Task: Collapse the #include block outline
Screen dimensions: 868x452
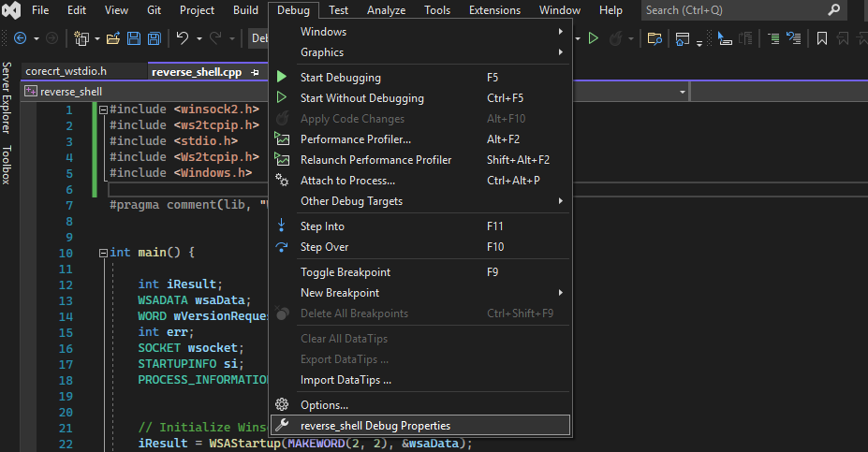Action: point(103,109)
